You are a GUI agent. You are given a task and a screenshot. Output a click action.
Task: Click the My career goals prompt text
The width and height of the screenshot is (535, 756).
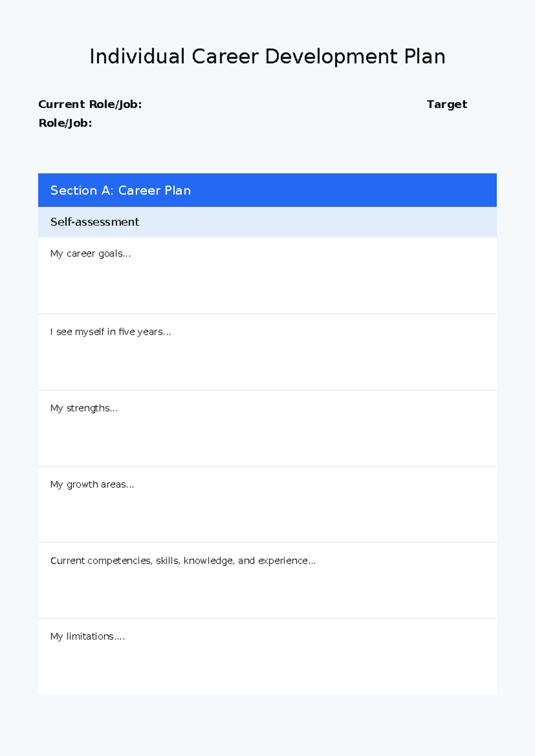pyautogui.click(x=91, y=254)
